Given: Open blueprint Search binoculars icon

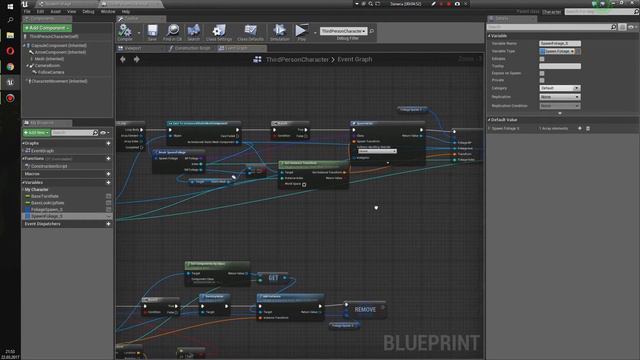Looking at the screenshot, I should click(193, 31).
